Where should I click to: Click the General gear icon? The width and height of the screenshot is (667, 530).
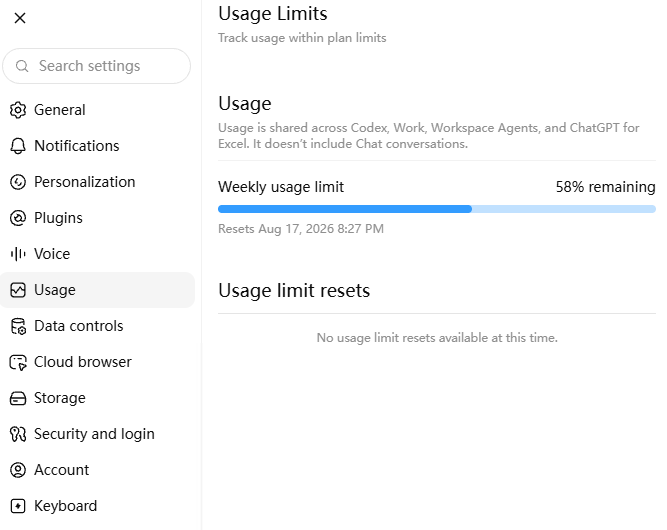(18, 110)
